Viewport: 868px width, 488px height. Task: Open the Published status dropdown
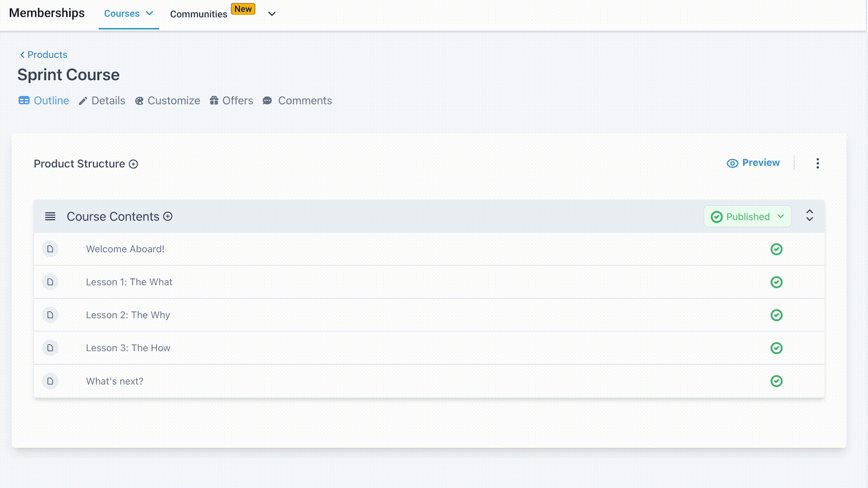click(747, 216)
